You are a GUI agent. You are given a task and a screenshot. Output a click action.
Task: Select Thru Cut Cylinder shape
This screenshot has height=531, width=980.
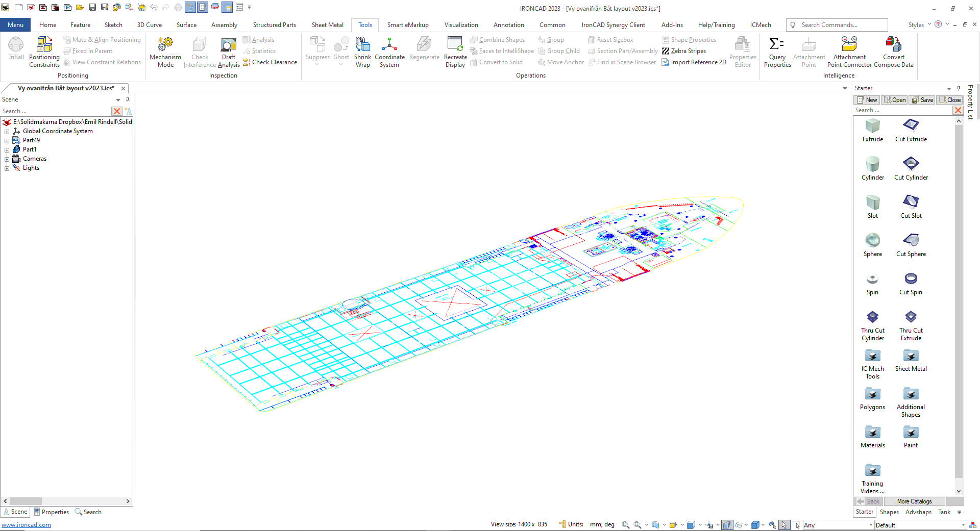point(873,325)
